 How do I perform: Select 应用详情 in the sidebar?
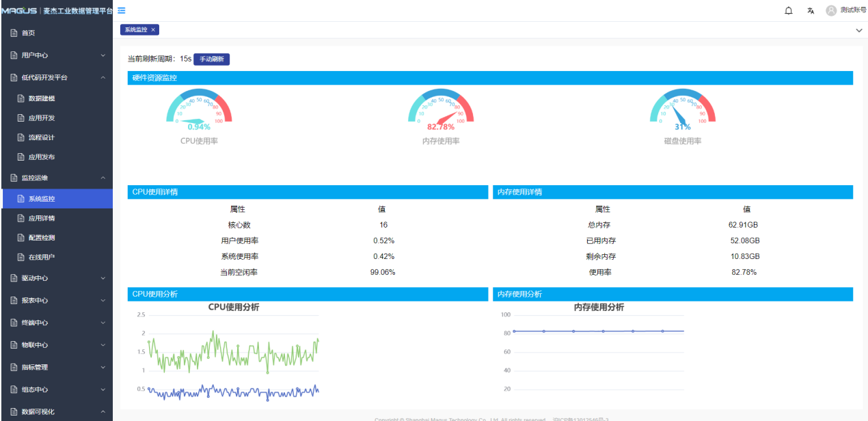point(41,219)
